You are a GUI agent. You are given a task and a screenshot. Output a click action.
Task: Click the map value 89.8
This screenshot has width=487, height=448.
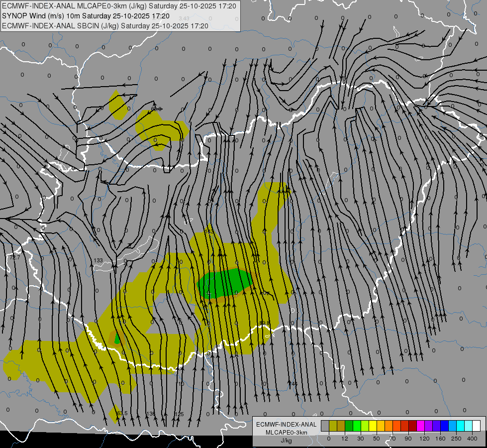pos(264,323)
